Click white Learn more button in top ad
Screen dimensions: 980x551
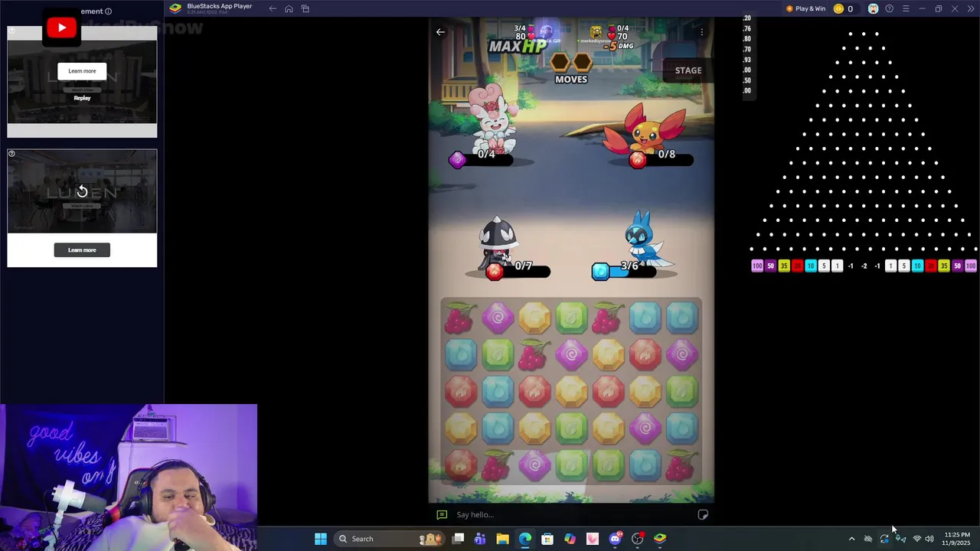pos(82,71)
